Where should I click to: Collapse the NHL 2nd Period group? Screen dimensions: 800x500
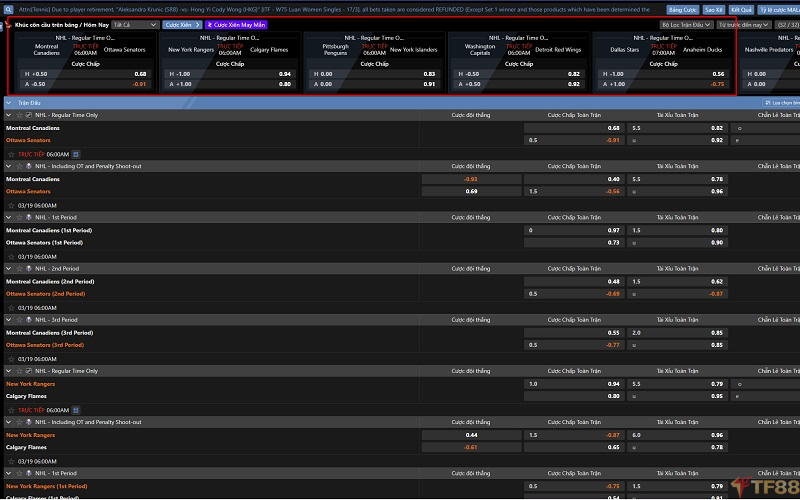coord(8,269)
